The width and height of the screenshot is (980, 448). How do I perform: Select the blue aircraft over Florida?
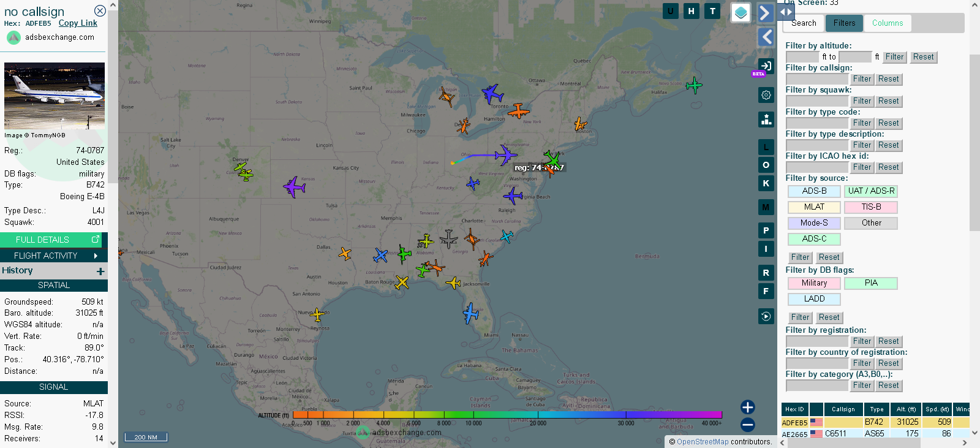(470, 313)
